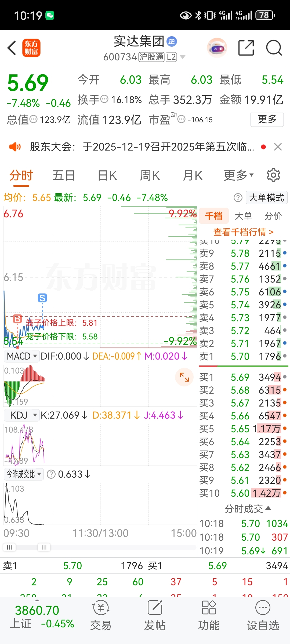Tap 卖1 row price 5.70 in order book

(240, 356)
